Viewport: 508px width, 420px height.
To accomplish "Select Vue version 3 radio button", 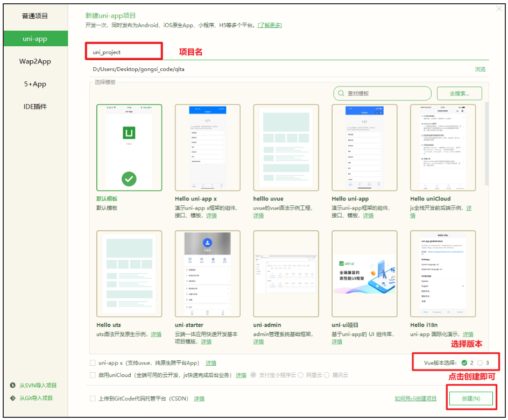I will pos(481,362).
